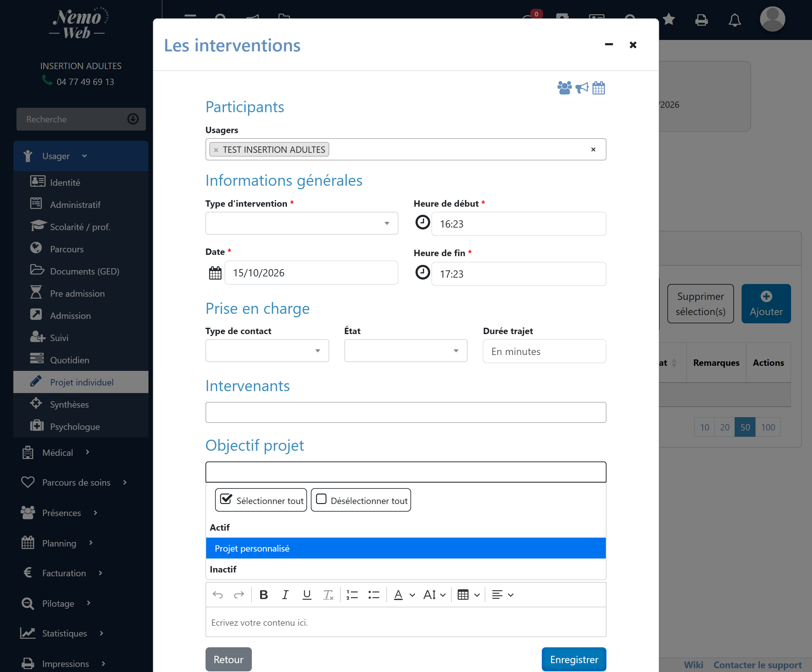Click the notifications bell icon
This screenshot has width=812, height=672.
(x=735, y=20)
